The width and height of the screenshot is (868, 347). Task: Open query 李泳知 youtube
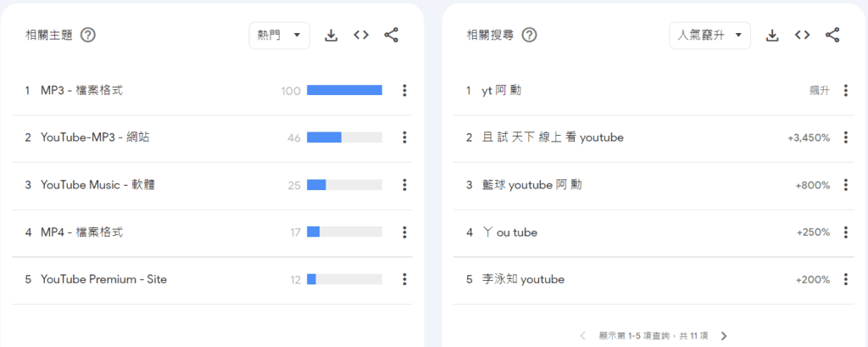[523, 279]
